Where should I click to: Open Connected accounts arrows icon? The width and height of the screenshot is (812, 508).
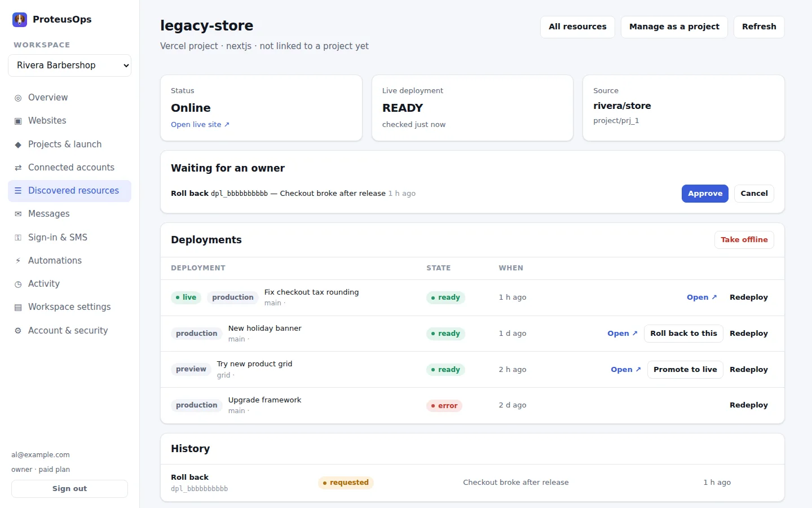click(18, 168)
